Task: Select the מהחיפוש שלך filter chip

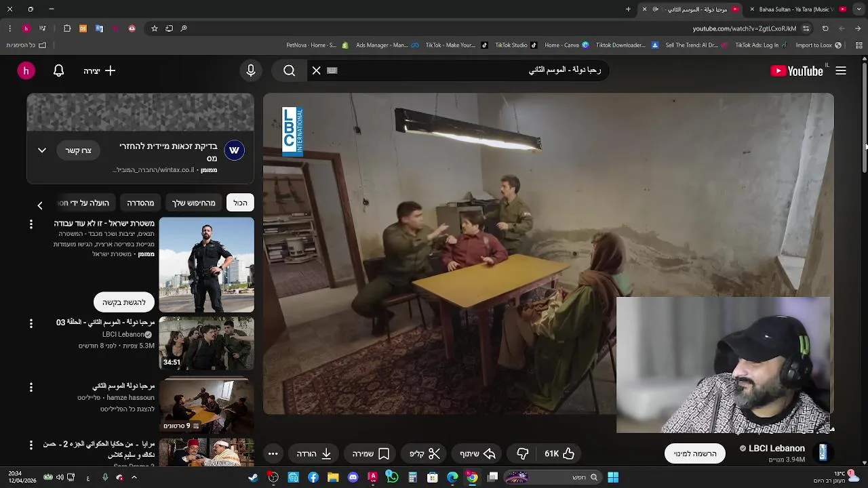Action: 193,203
